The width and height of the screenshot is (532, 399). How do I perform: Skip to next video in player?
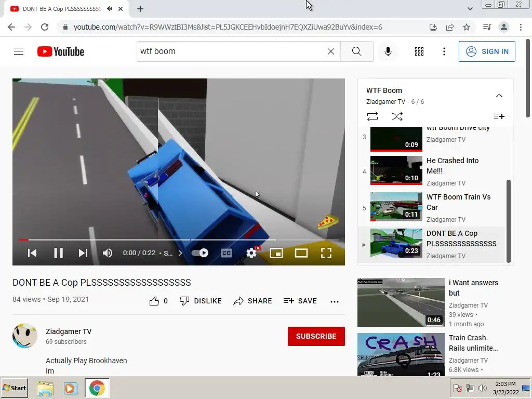[x=83, y=253]
